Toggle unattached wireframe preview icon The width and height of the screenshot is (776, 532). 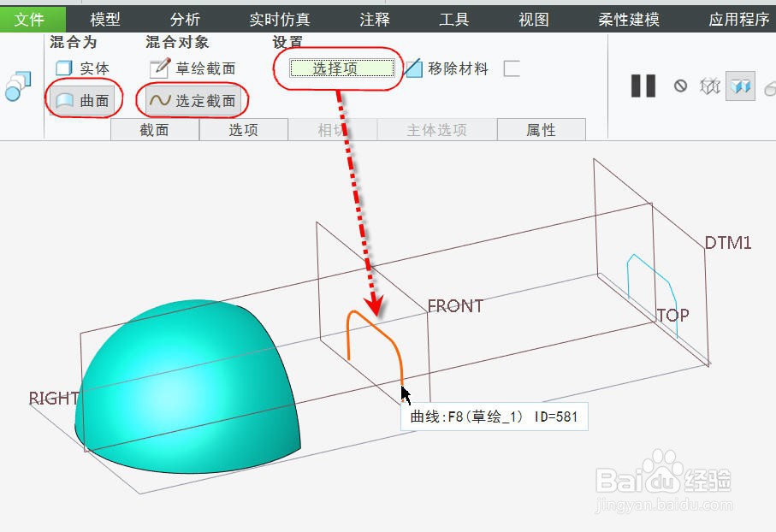(709, 86)
